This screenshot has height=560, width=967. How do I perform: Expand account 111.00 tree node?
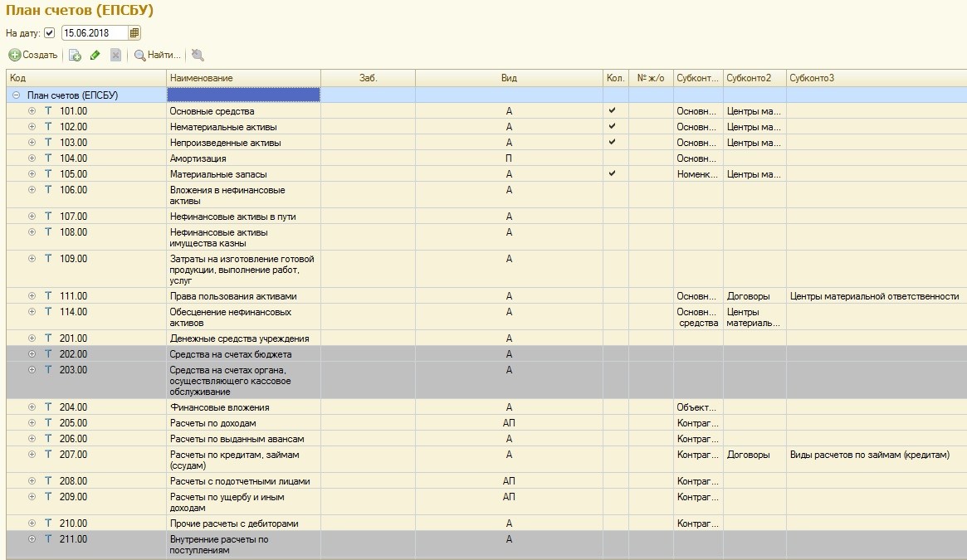coord(32,296)
